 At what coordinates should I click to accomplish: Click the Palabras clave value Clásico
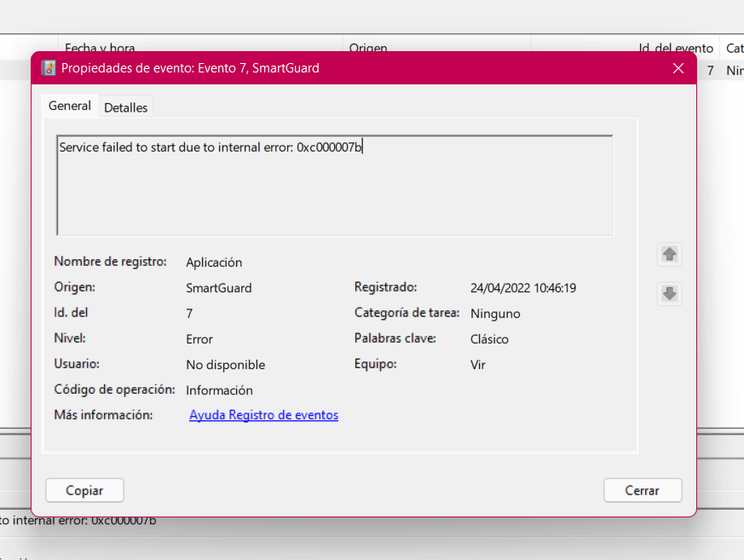pos(489,339)
